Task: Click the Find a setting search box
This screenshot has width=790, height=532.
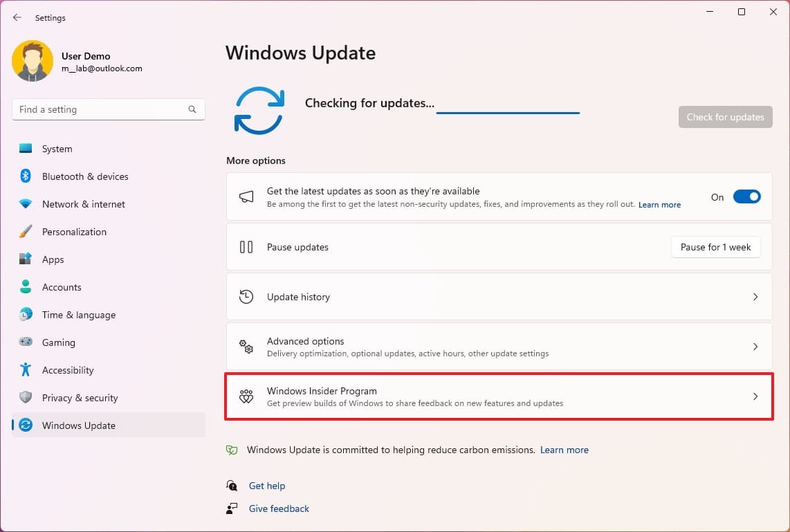Action: [x=108, y=109]
